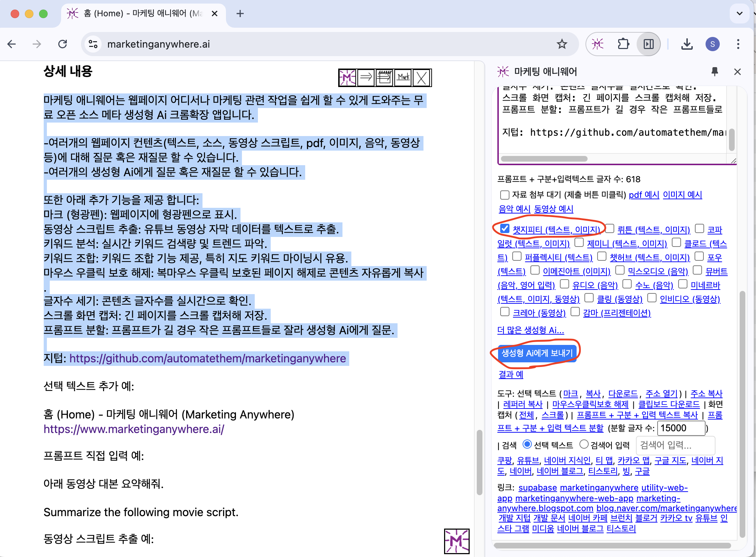Open the 음악 예시 link
756x557 pixels.
[514, 209]
